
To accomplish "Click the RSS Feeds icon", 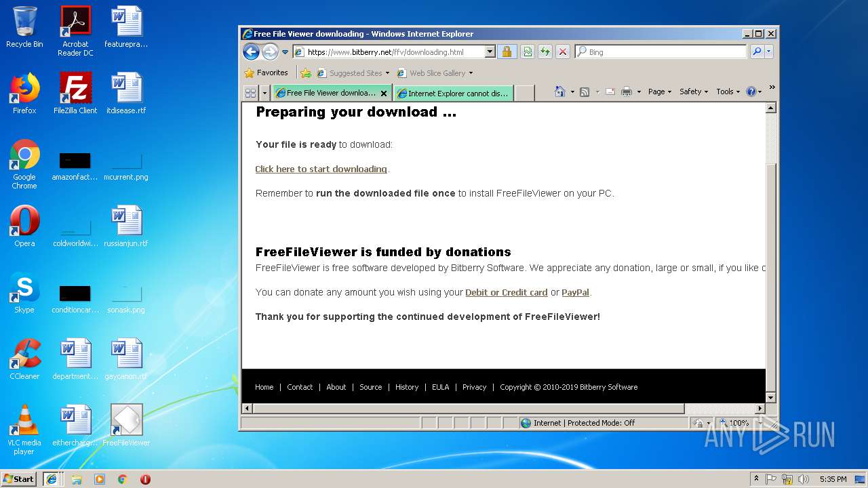I will click(x=584, y=91).
